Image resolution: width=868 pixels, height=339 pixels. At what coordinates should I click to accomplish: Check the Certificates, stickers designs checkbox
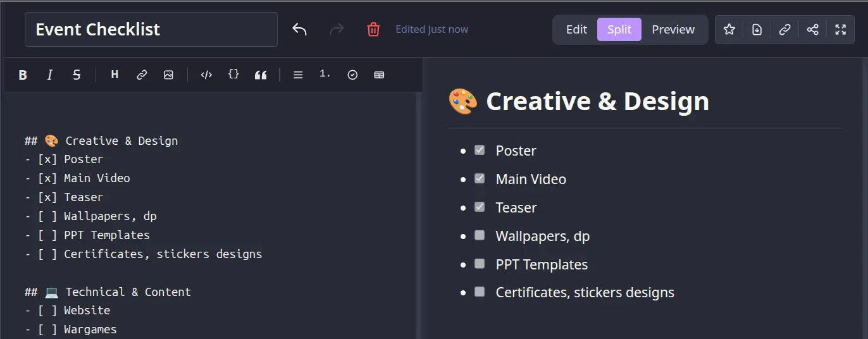click(x=480, y=292)
